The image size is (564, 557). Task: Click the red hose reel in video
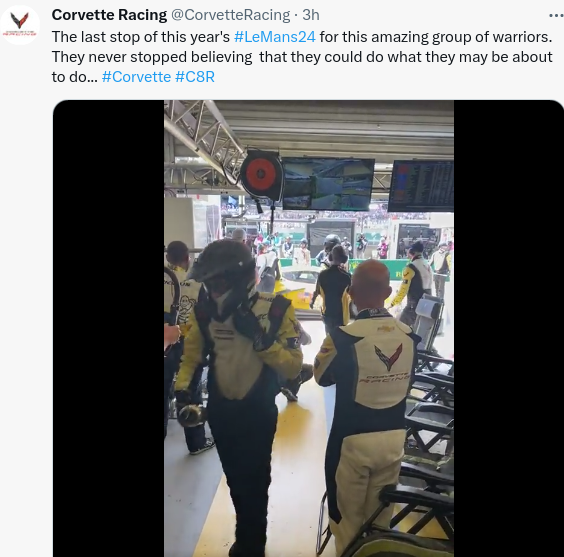click(x=261, y=175)
